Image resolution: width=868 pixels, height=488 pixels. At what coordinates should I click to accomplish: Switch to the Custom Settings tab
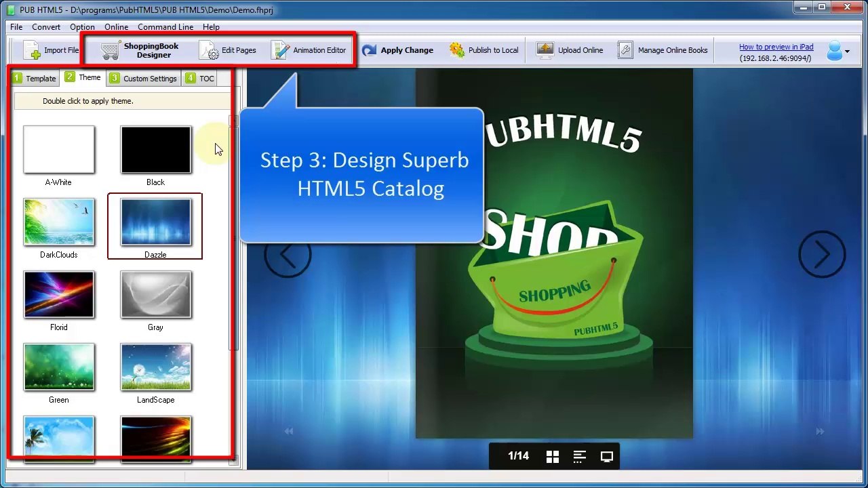coord(143,79)
